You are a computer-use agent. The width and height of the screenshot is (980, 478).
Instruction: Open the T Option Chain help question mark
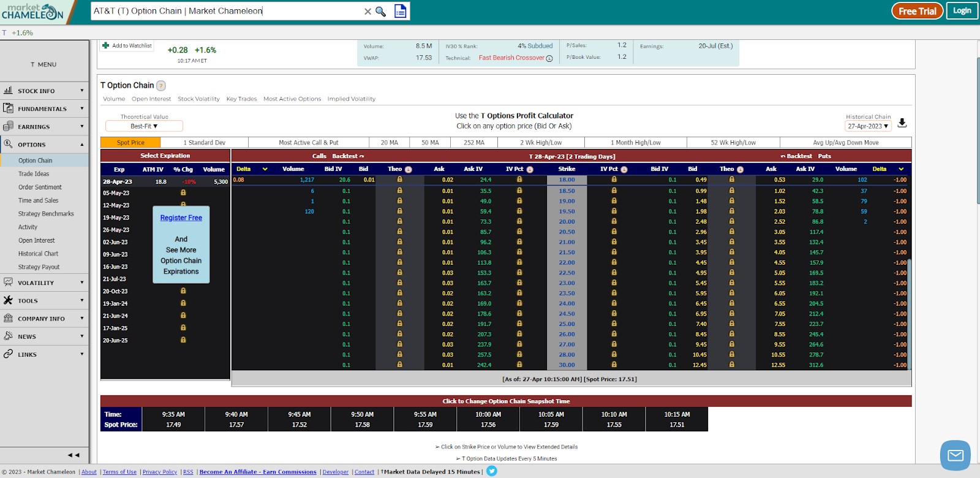point(161,86)
